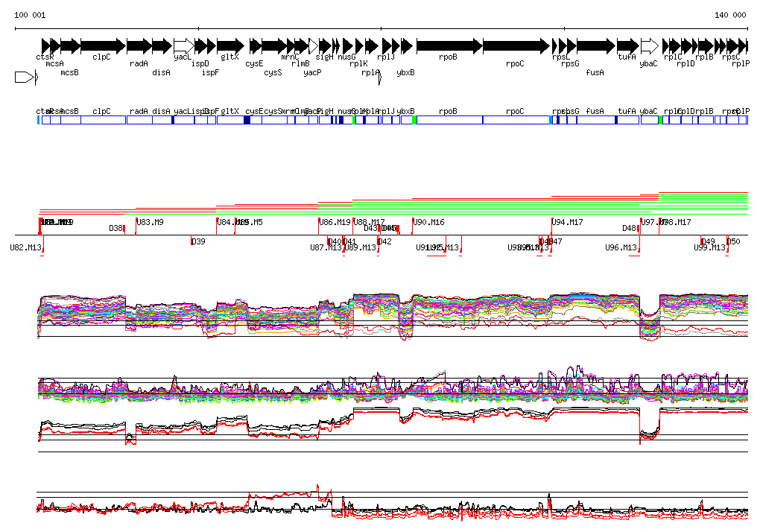This screenshot has width=763, height=532.
Task: Click the small white yacP arrow
Action: click(314, 46)
